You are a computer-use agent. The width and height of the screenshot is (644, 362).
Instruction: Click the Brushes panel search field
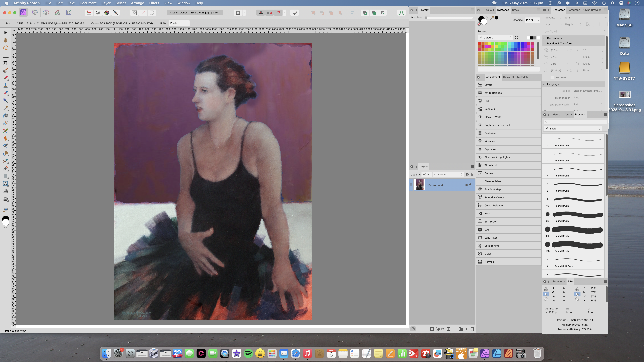click(575, 122)
